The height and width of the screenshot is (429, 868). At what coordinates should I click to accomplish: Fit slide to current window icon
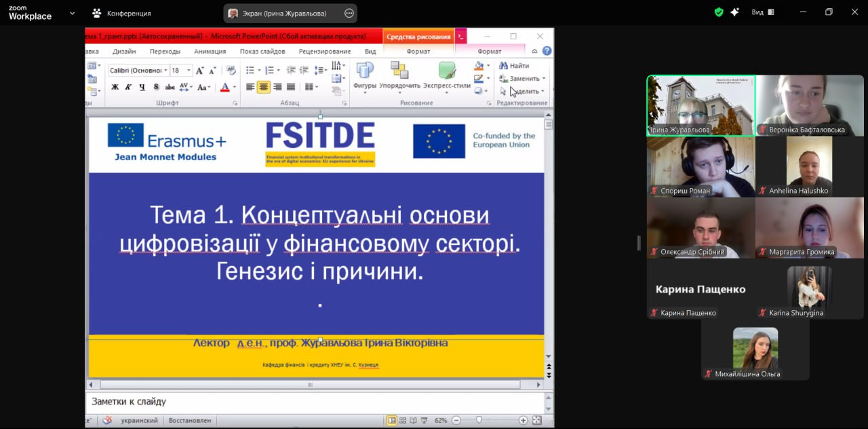pyautogui.click(x=537, y=420)
